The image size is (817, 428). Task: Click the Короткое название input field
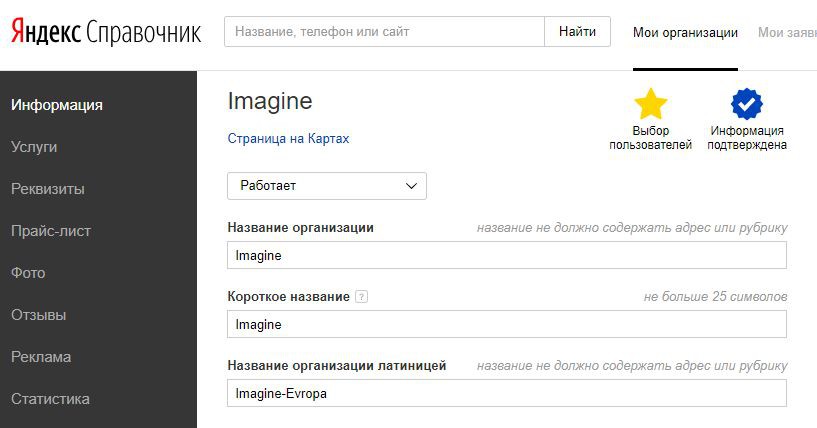(507, 324)
